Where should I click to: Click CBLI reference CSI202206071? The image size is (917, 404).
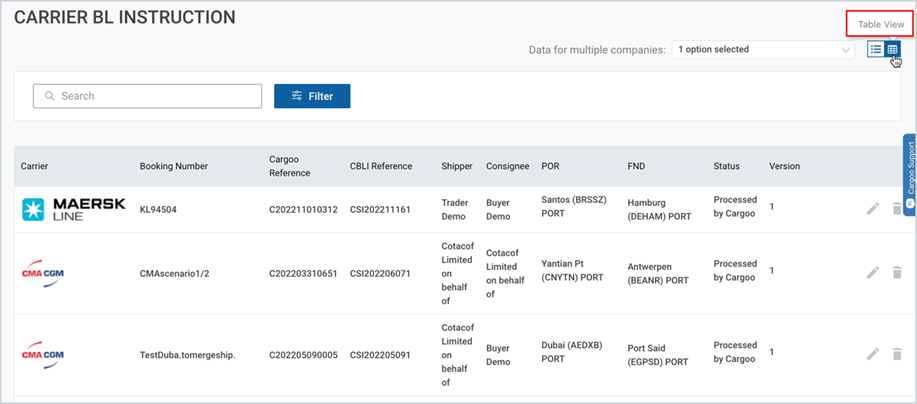380,273
